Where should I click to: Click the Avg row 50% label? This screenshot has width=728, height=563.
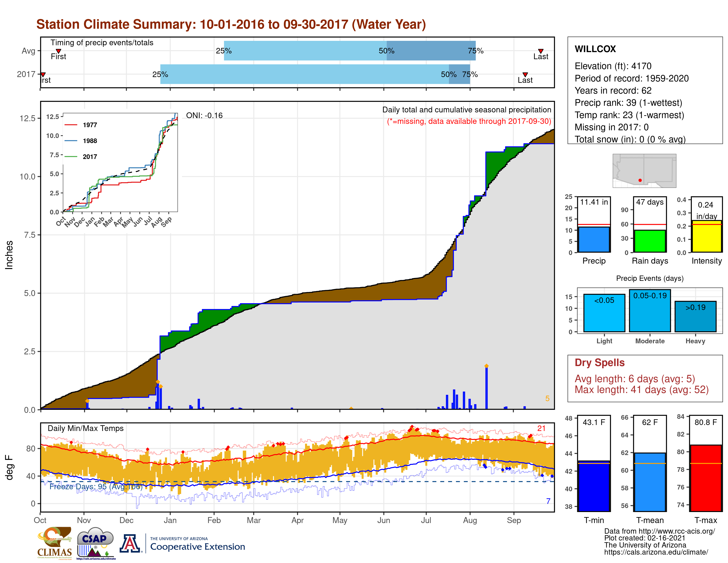[x=386, y=51]
